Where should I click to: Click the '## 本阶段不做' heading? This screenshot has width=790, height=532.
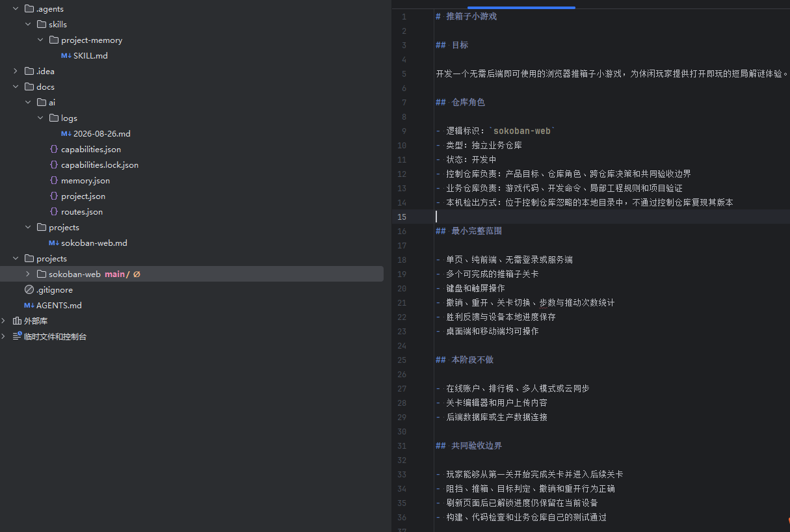click(464, 360)
